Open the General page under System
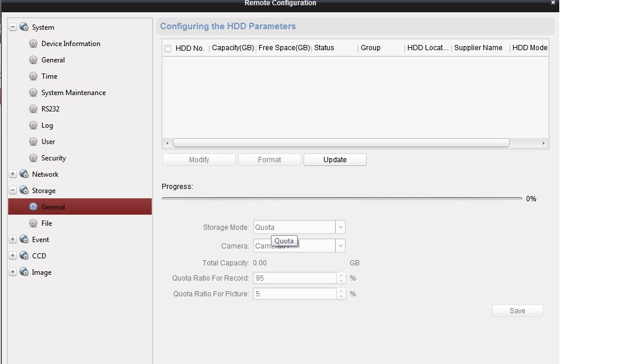 click(x=53, y=60)
